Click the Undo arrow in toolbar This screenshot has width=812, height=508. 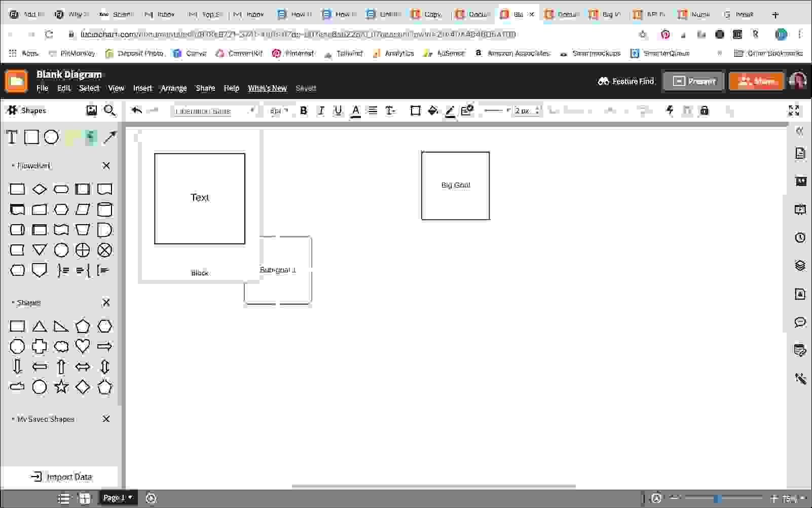(136, 111)
